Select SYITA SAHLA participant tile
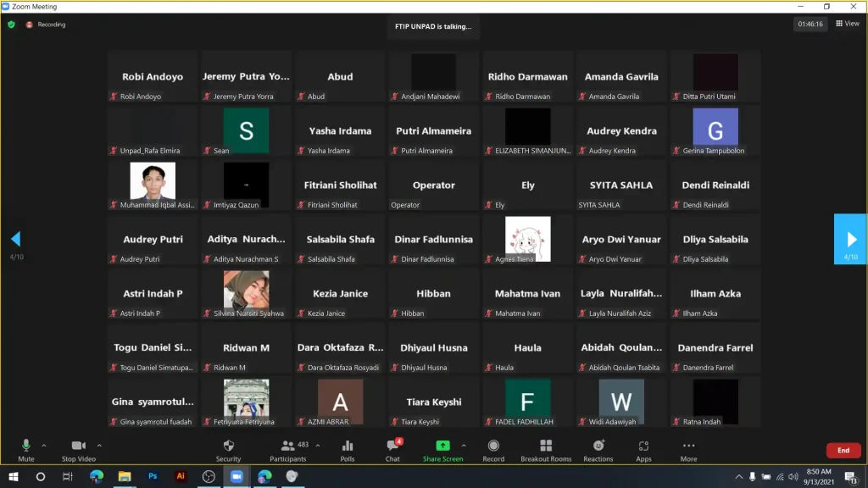The height and width of the screenshot is (488, 868). (621, 186)
